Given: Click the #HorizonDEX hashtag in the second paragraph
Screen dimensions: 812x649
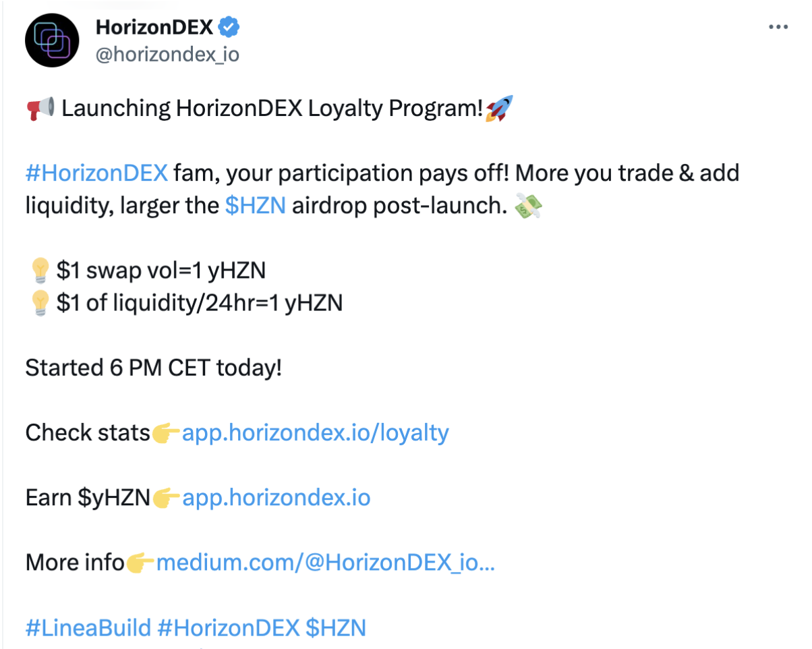Looking at the screenshot, I should (96, 173).
